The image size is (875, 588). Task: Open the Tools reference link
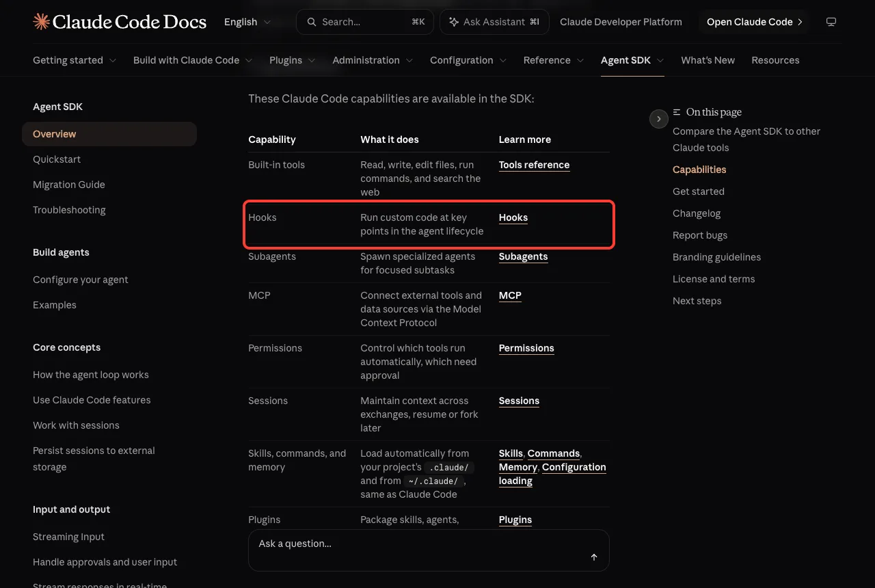tap(534, 165)
